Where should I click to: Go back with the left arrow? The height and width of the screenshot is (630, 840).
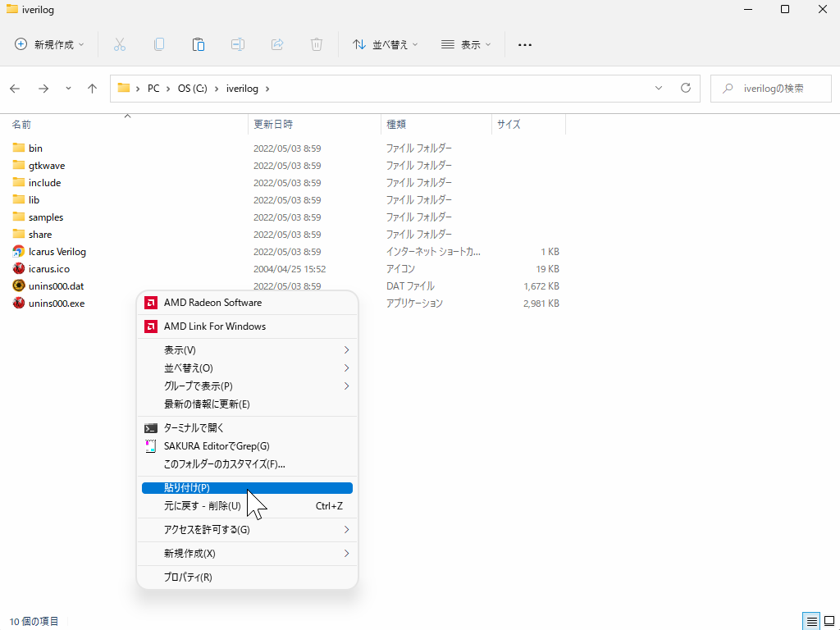pyautogui.click(x=15, y=89)
